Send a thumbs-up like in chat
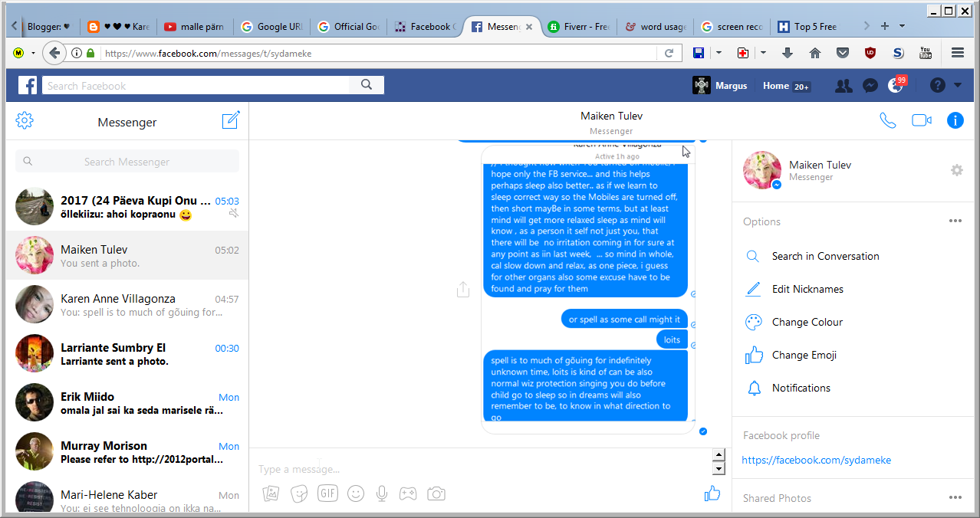 pos(712,493)
